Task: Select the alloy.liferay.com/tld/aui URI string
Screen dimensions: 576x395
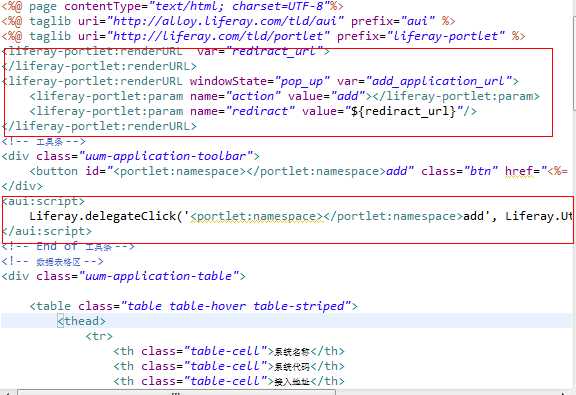Action: 224,21
